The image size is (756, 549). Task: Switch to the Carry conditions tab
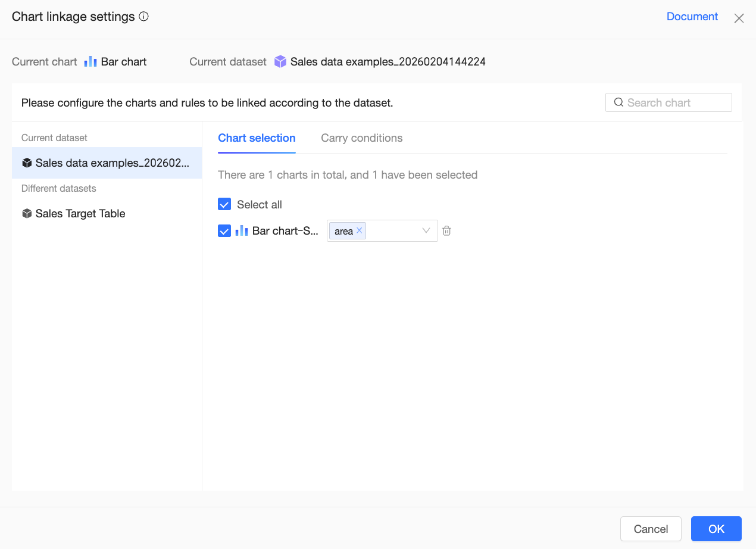(x=361, y=138)
